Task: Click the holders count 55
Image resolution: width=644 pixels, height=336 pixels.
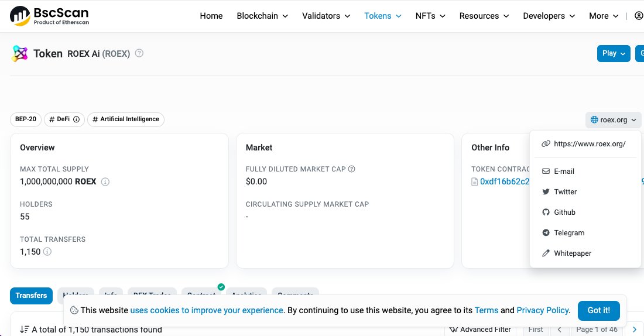Action: coord(25,217)
